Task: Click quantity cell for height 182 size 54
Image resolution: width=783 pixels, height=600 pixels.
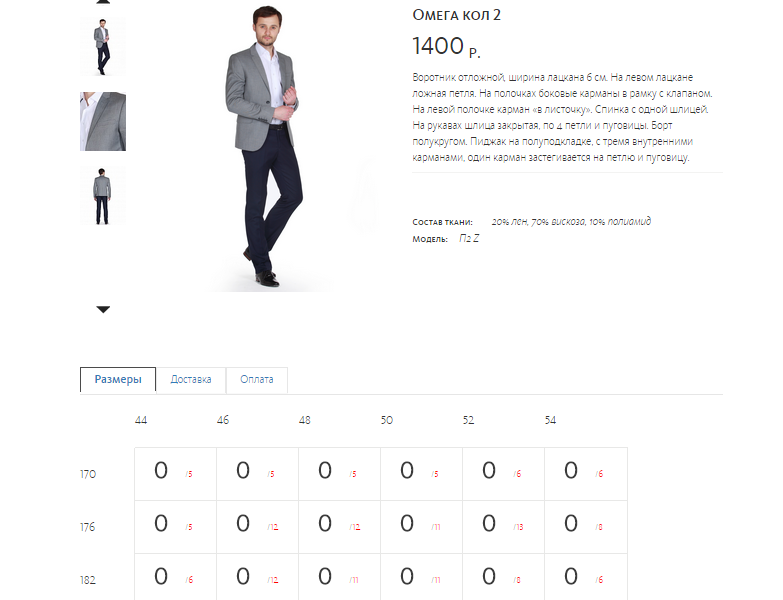Action: (586, 577)
